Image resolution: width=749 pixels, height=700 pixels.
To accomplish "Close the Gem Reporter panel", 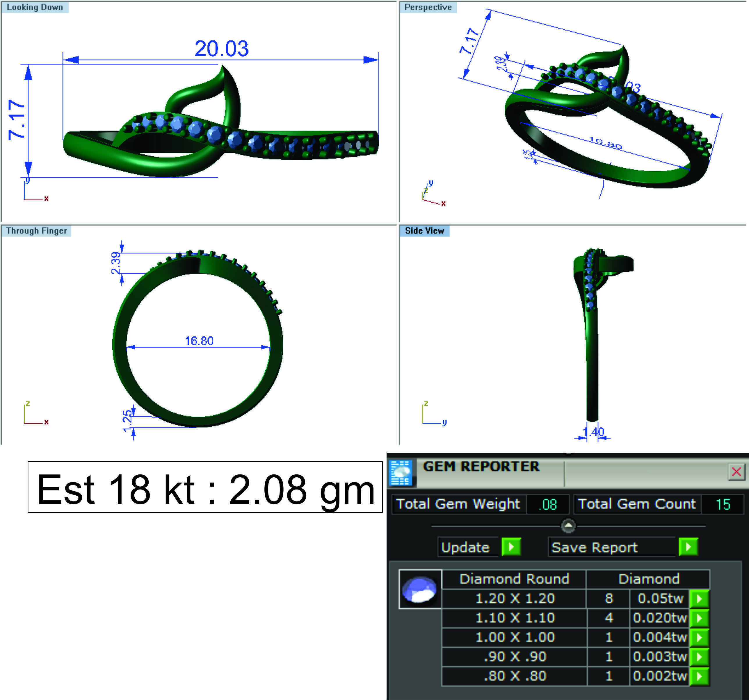I will [736, 472].
